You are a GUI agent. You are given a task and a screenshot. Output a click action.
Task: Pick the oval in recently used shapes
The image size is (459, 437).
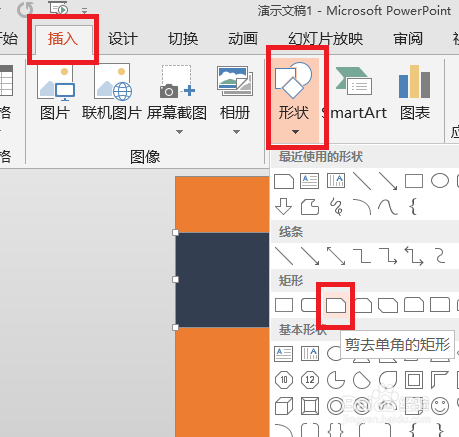pos(440,181)
